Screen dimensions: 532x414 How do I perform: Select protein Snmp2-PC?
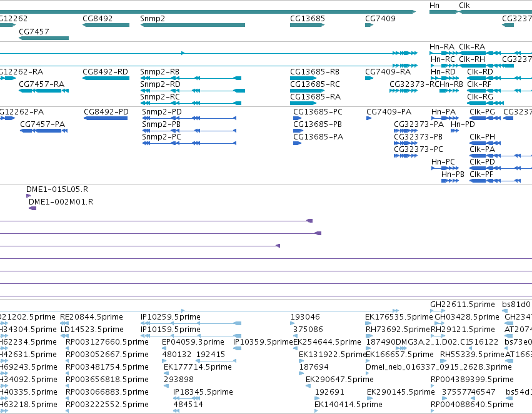tap(161, 137)
